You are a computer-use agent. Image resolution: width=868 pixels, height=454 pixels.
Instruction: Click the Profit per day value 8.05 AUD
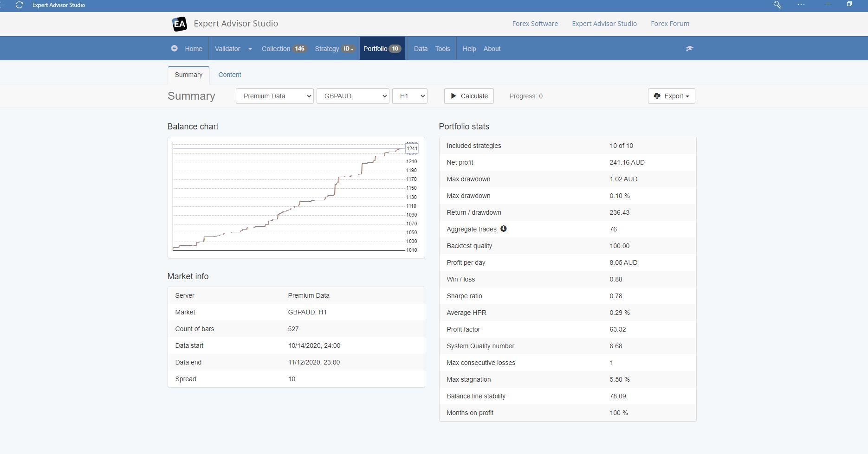(x=623, y=262)
